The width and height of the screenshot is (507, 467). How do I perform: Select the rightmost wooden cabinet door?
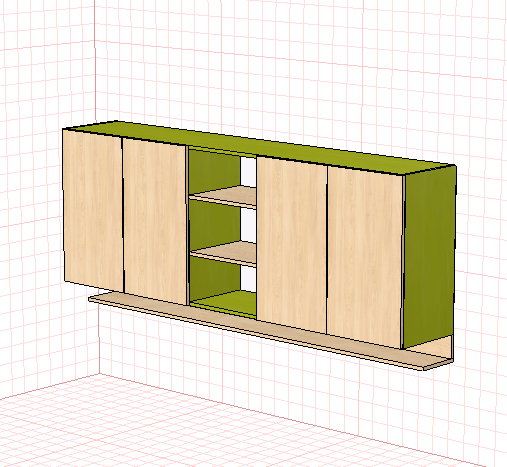pyautogui.click(x=365, y=257)
